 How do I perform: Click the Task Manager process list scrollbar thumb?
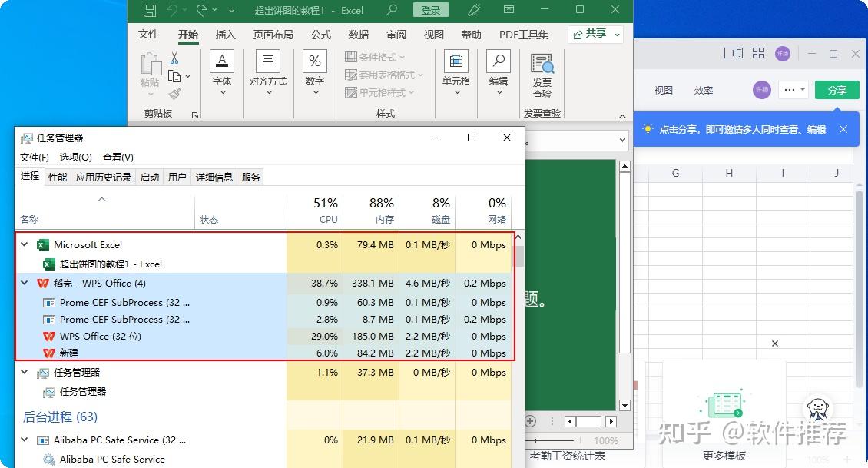pyautogui.click(x=519, y=256)
